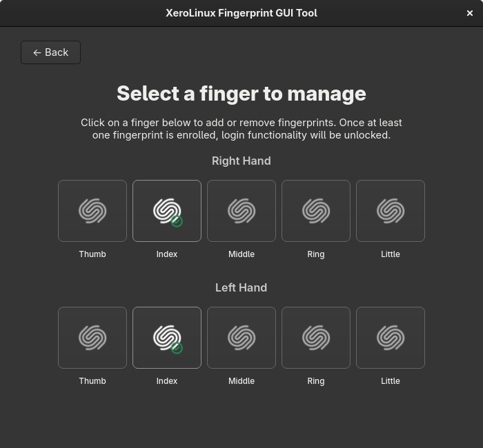
Task: Pick the Right Hand Ring fingerprint icon
Action: point(316,211)
